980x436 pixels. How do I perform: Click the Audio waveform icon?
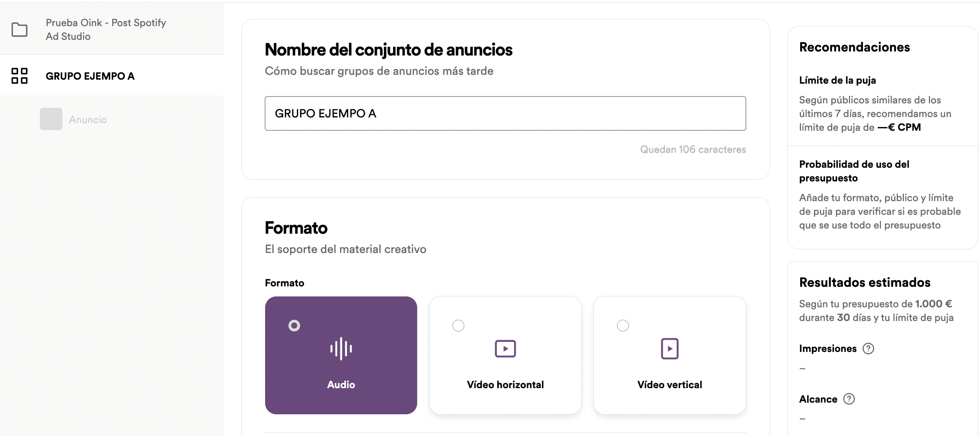coord(341,348)
